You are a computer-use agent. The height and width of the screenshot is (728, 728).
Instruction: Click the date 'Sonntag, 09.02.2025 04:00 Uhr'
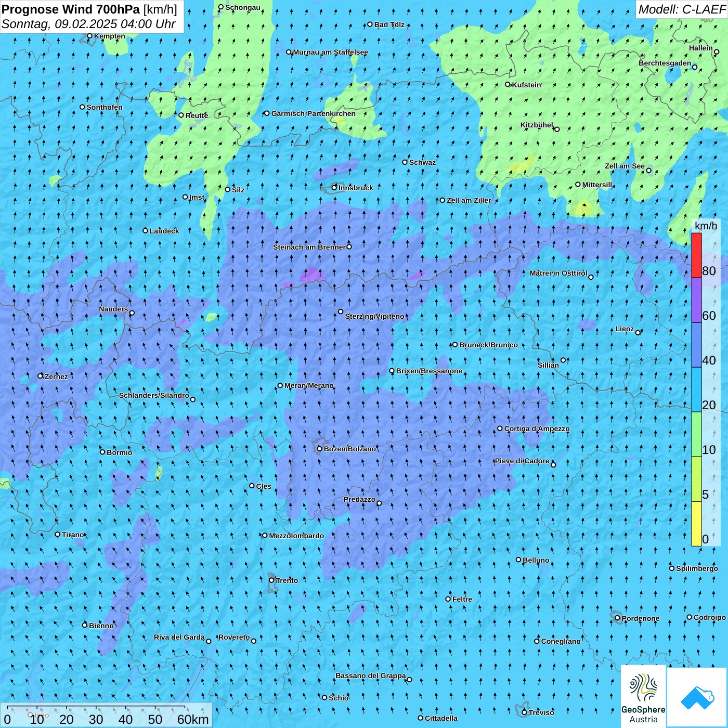coord(88,24)
